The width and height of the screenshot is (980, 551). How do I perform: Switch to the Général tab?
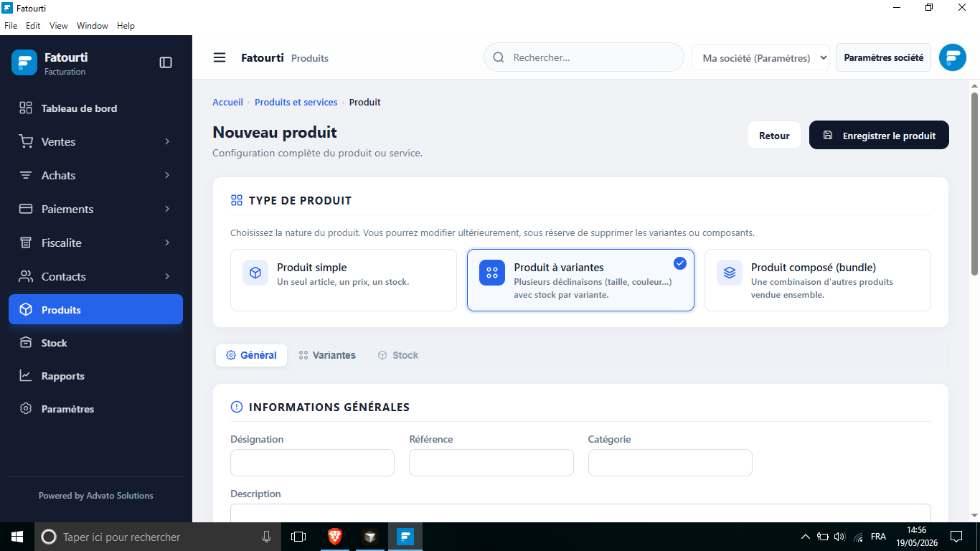coord(251,355)
